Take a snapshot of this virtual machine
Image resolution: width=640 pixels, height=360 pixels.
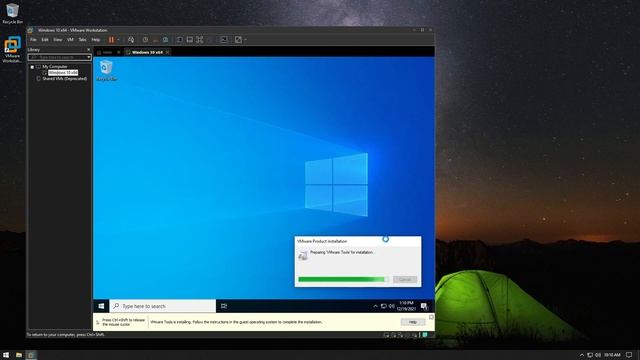[x=145, y=40]
